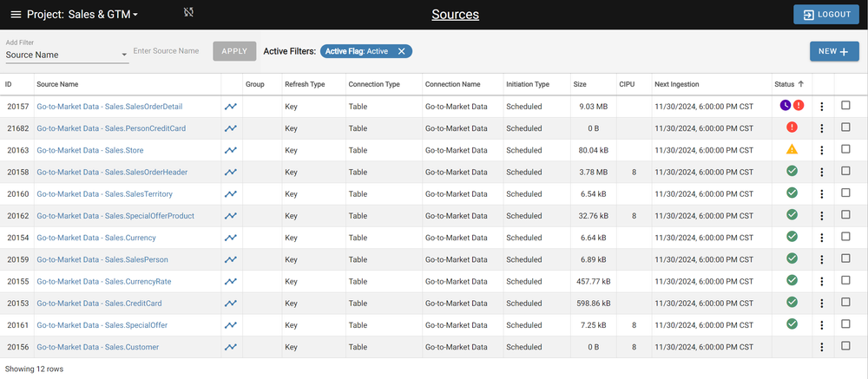The width and height of the screenshot is (868, 379).
Task: Open trend chart for Sales.SalesOrderHeader
Action: pyautogui.click(x=231, y=172)
